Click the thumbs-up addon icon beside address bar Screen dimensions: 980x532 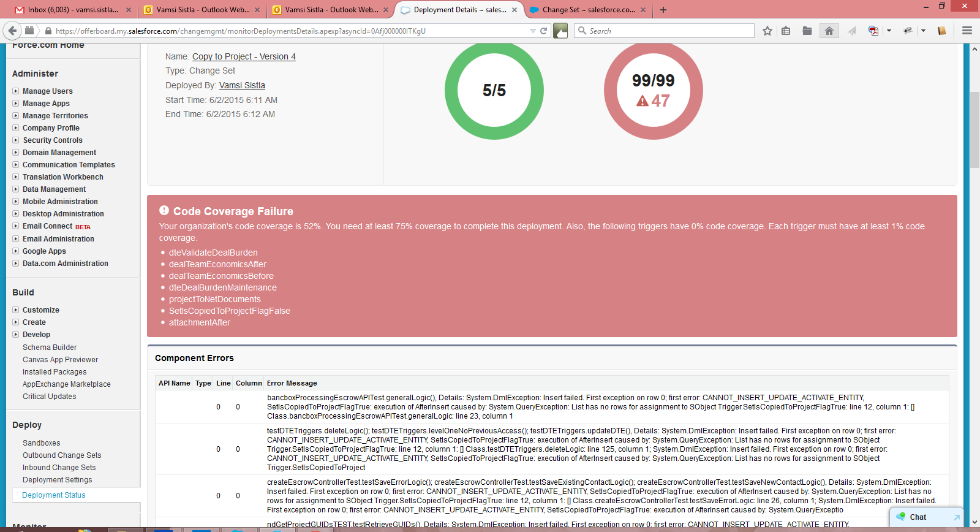560,31
